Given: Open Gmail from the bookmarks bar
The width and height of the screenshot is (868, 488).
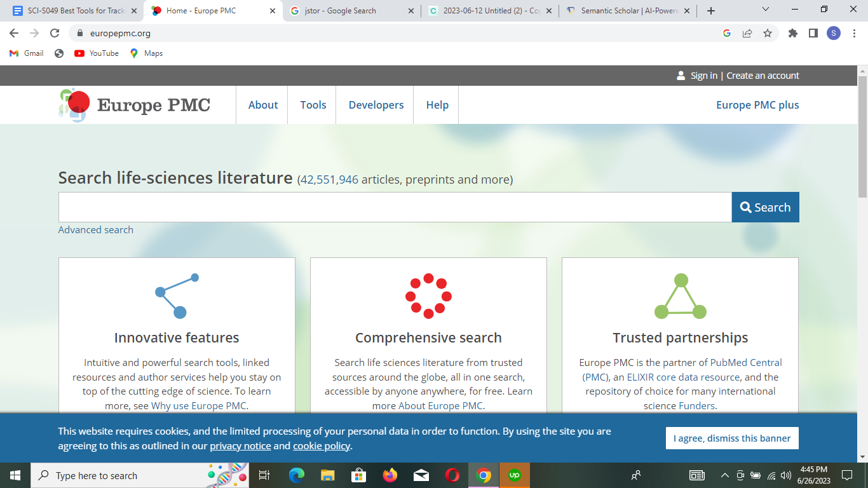Looking at the screenshot, I should pyautogui.click(x=25, y=53).
